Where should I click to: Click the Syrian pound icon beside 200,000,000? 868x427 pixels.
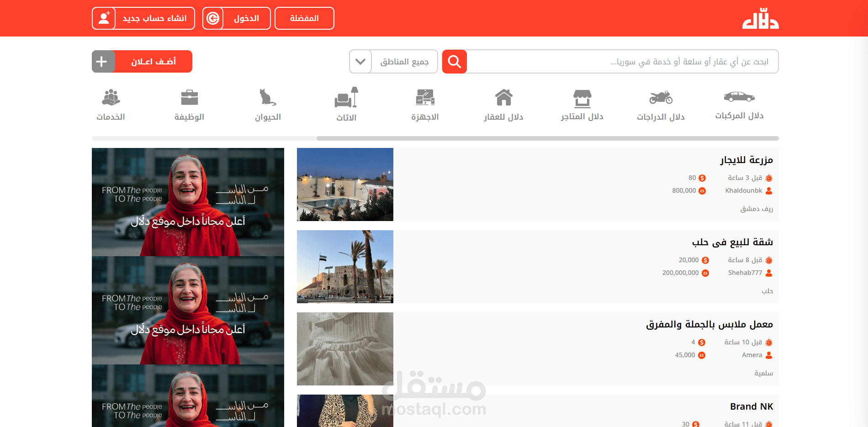pos(705,273)
